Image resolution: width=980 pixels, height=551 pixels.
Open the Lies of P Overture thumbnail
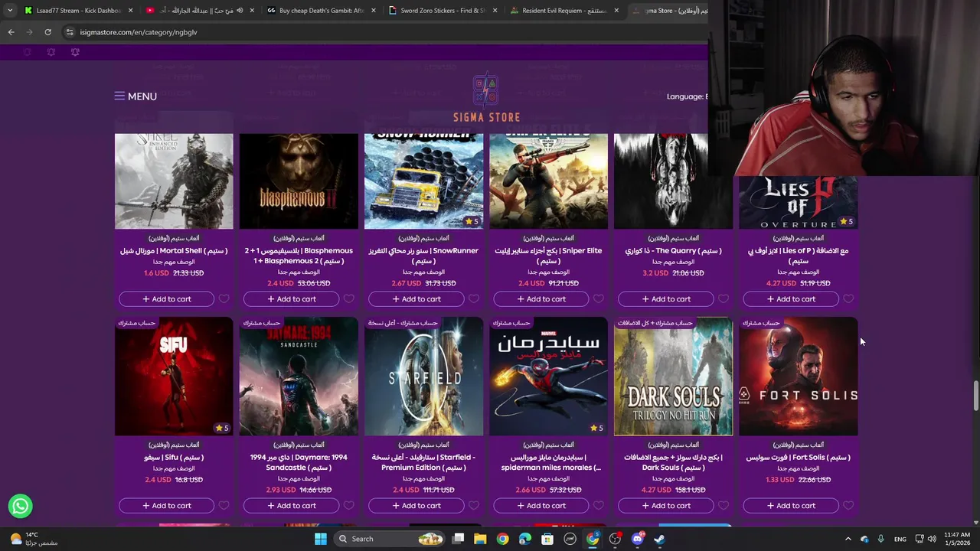(798, 203)
